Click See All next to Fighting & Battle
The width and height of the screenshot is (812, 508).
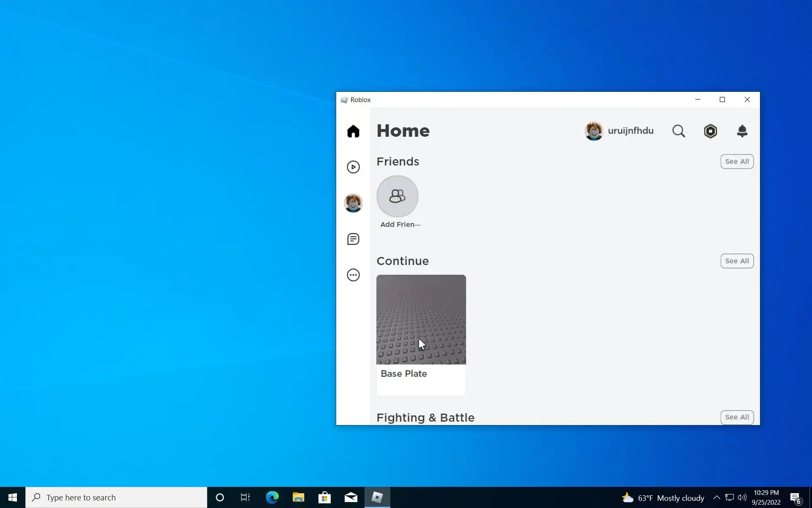(737, 417)
